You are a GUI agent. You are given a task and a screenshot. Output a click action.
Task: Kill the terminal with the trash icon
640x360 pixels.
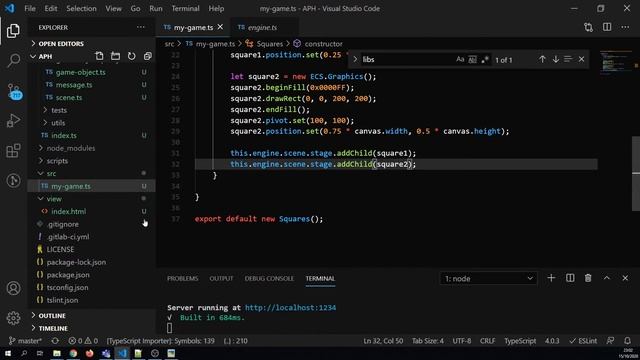coord(588,278)
